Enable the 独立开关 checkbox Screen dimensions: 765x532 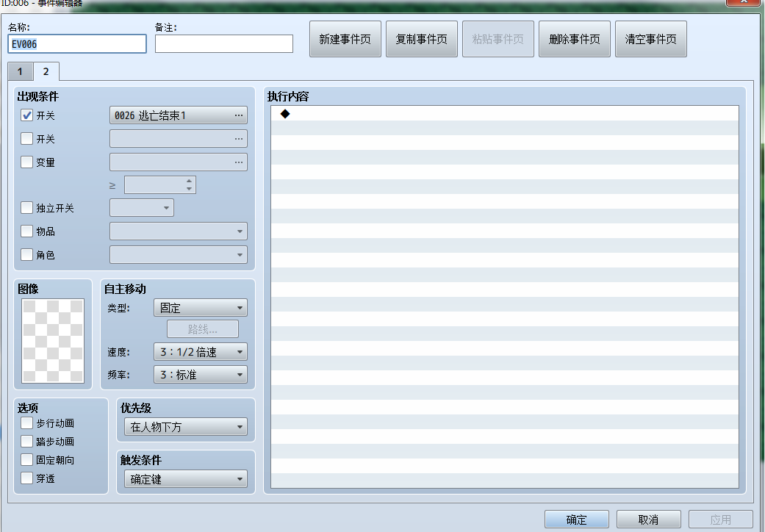(27, 208)
